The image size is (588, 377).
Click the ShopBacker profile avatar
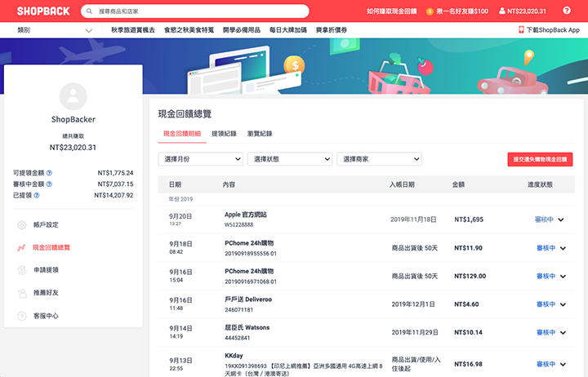(73, 96)
